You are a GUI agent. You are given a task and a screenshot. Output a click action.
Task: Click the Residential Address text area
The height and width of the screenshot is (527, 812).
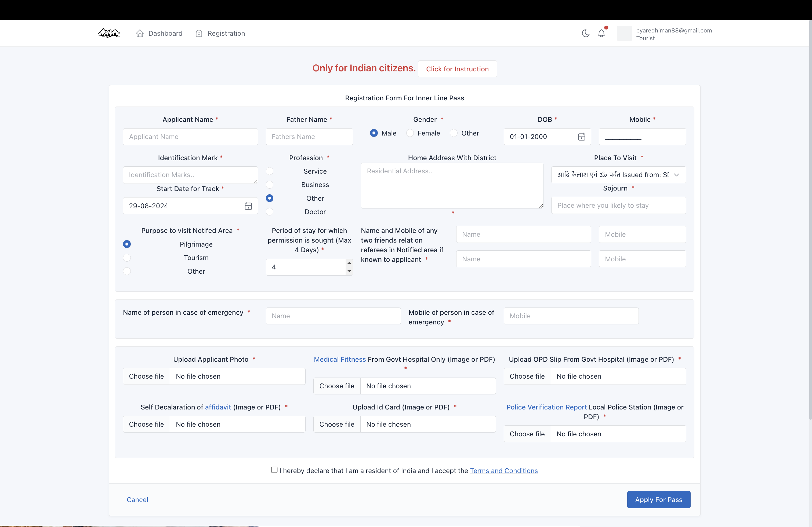tap(452, 185)
